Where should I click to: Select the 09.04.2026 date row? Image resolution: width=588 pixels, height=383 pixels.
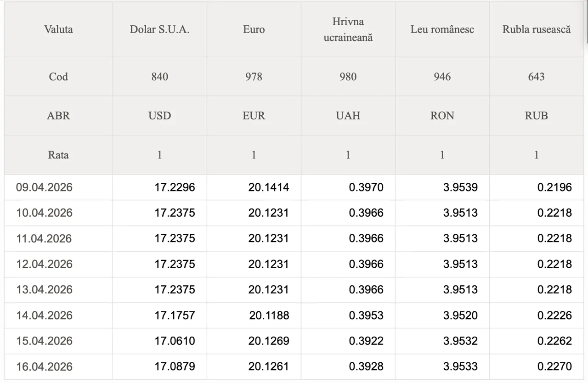click(x=45, y=187)
